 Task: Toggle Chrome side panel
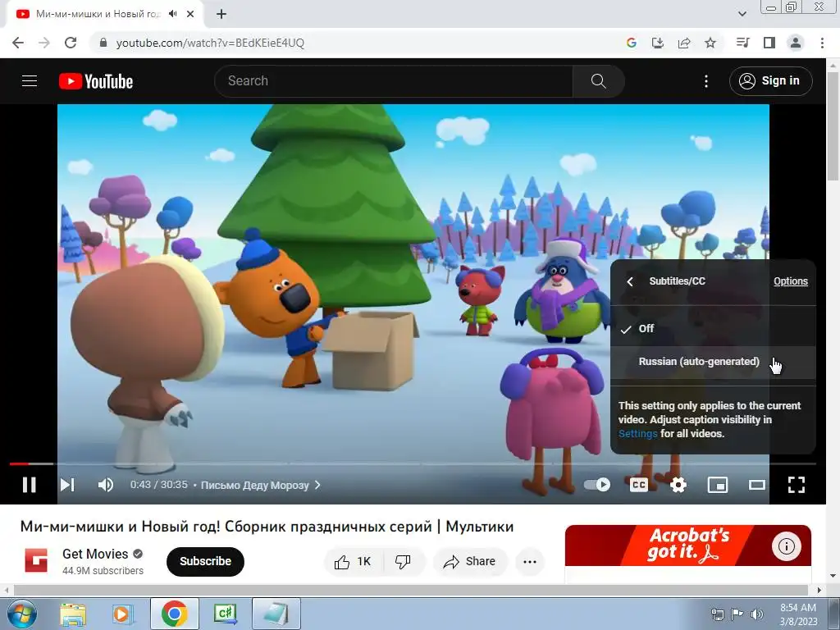(769, 43)
